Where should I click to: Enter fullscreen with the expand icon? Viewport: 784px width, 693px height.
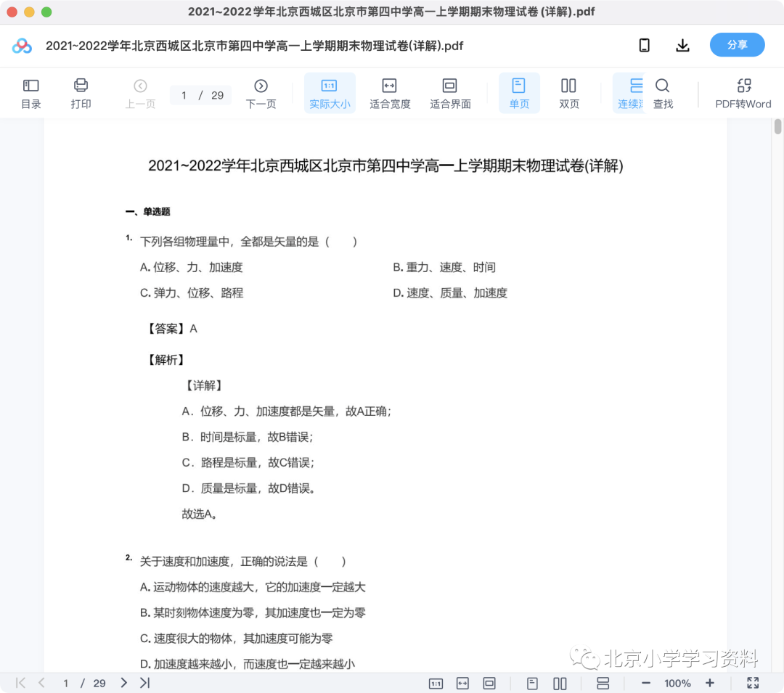tap(753, 683)
